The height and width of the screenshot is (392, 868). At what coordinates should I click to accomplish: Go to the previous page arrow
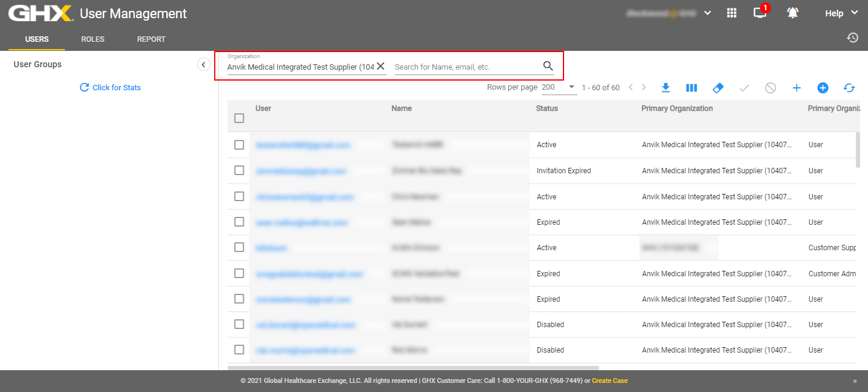pyautogui.click(x=631, y=87)
